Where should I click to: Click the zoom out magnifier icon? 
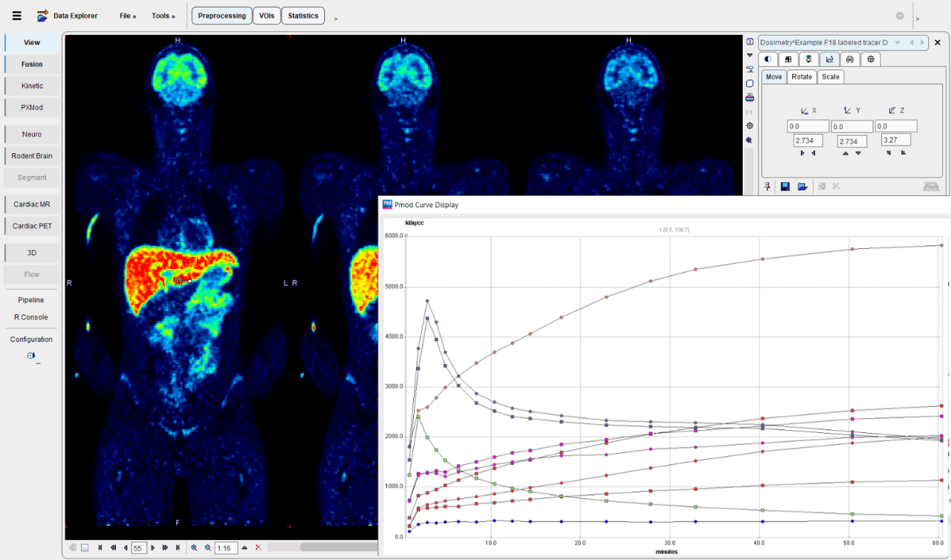[x=208, y=547]
